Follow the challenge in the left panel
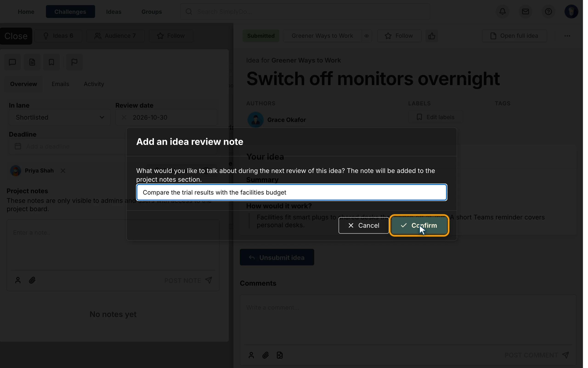 tap(171, 36)
